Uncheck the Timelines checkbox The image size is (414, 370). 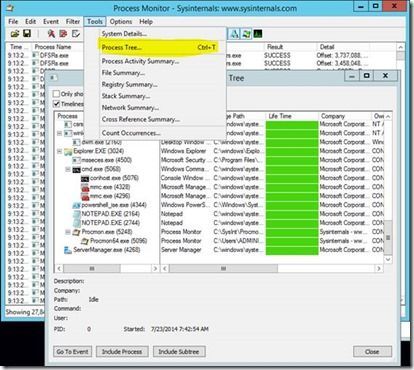point(57,104)
